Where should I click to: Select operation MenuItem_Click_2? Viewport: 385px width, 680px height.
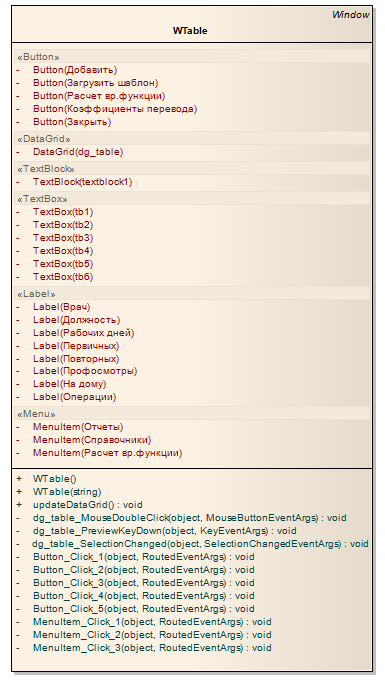pos(152,635)
